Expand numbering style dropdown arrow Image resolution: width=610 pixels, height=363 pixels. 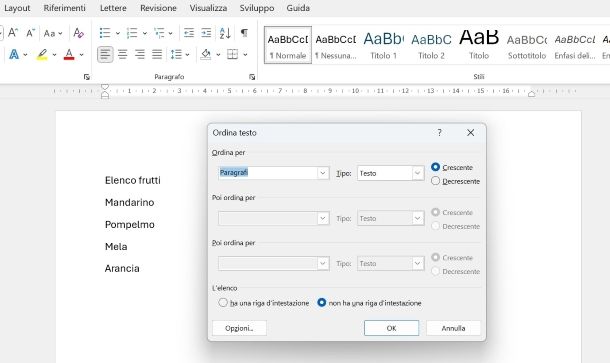[x=145, y=33]
